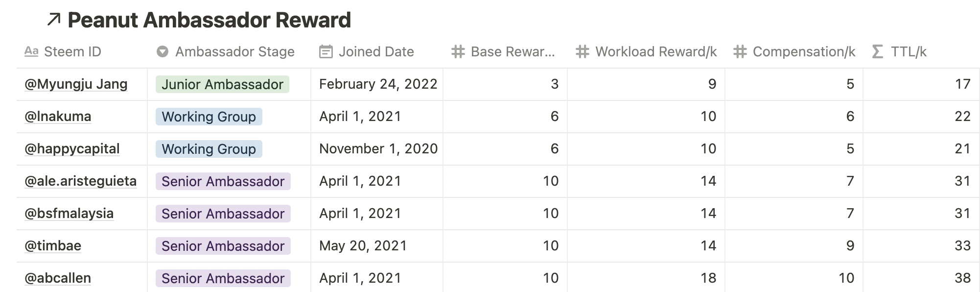Open the @abcallen row page
The height and width of the screenshot is (292, 980).
pos(58,278)
